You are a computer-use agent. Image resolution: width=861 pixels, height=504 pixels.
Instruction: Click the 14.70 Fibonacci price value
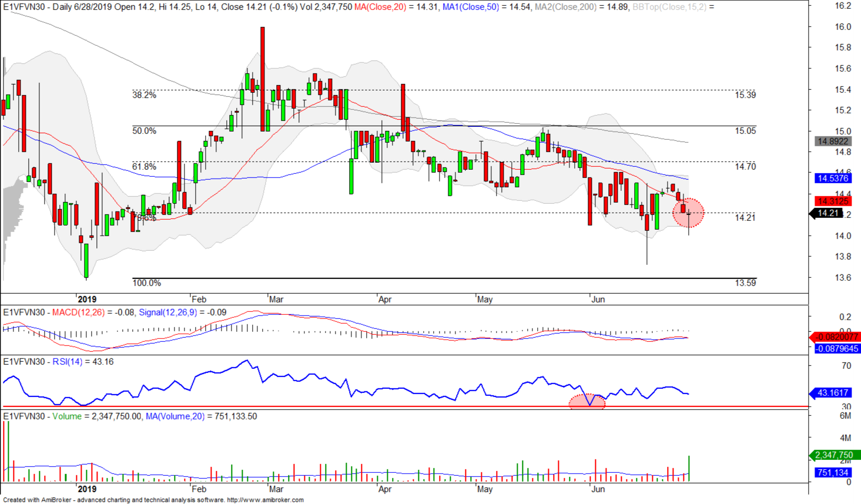[x=745, y=167]
